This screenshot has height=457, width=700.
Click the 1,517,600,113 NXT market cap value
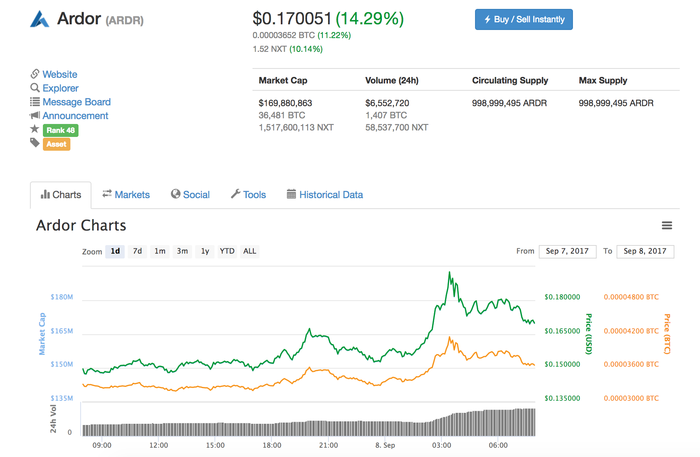(296, 128)
